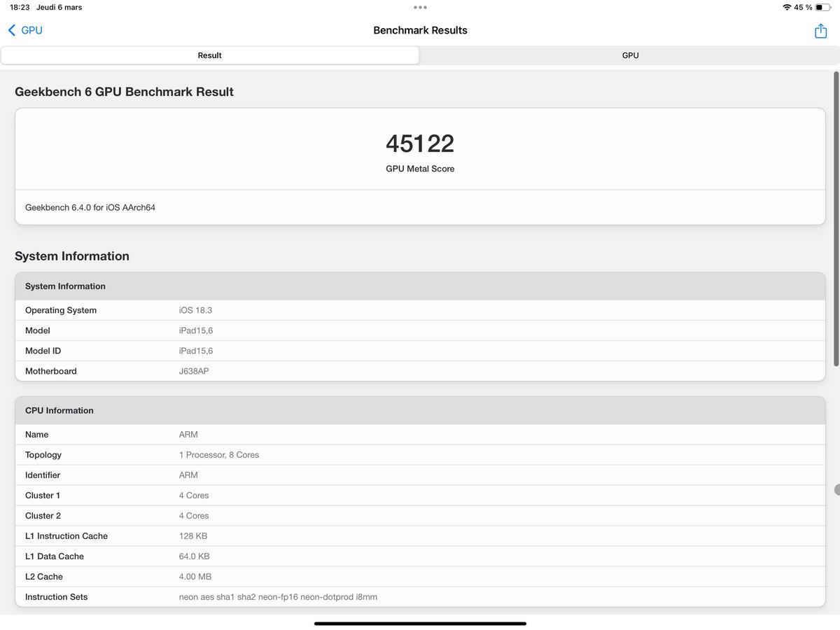Select the Name row value ARM
Screen dimensions: 840x630
pyautogui.click(x=188, y=435)
